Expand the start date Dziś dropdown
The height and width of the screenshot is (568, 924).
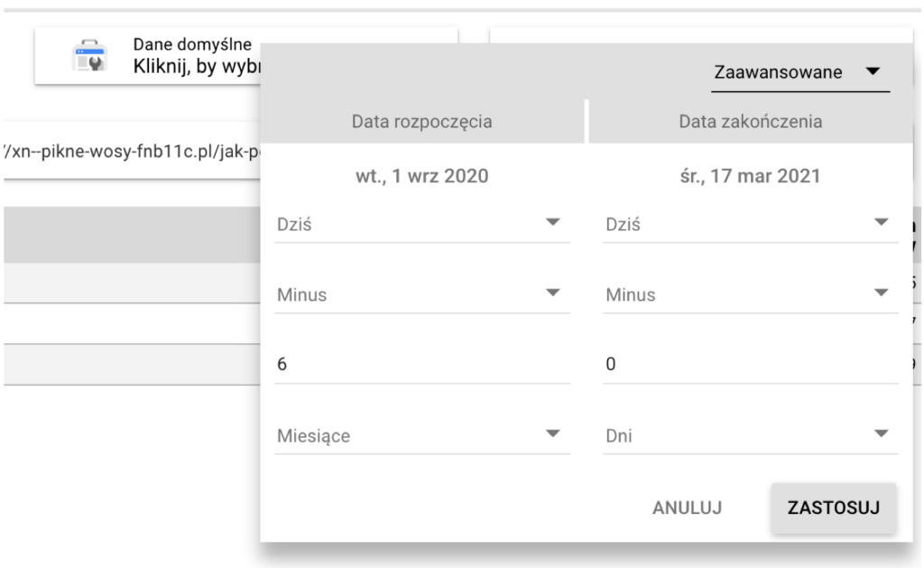point(421,225)
